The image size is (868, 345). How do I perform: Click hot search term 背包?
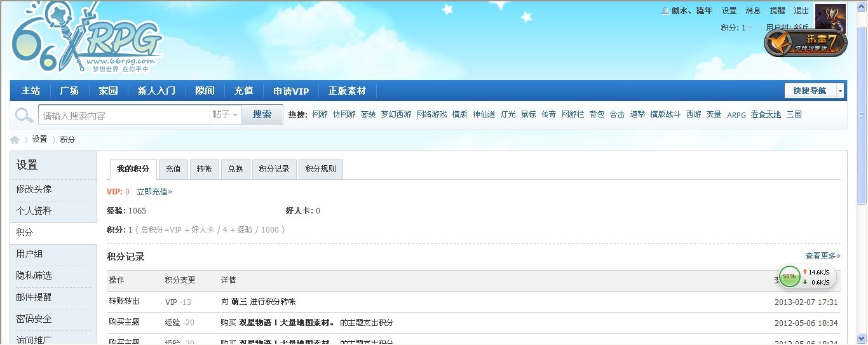[x=597, y=115]
